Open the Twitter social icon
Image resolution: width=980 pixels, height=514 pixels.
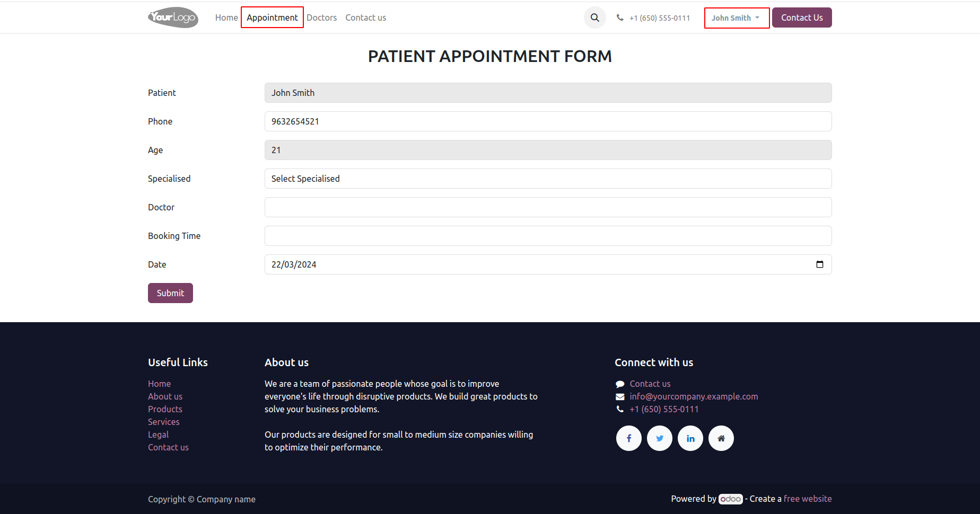click(x=660, y=438)
